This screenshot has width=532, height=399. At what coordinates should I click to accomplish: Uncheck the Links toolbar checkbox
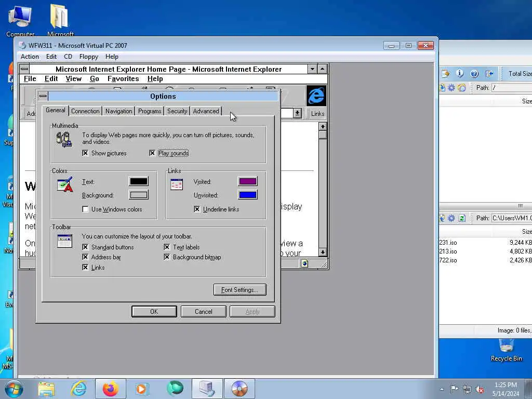pos(85,268)
